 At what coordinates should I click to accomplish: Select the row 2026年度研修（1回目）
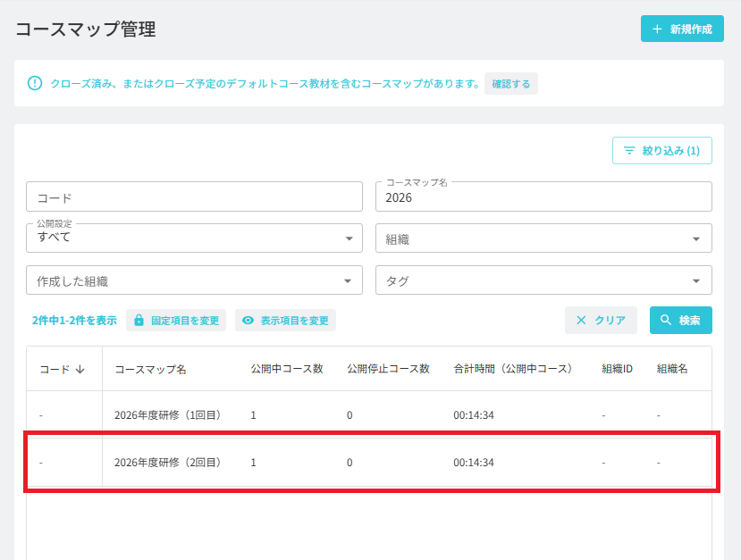pos(369,415)
